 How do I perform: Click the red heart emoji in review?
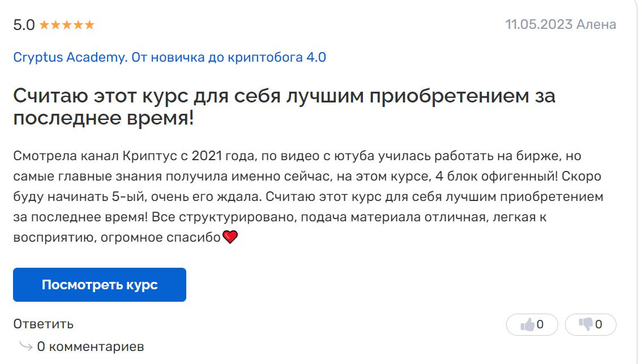click(230, 237)
